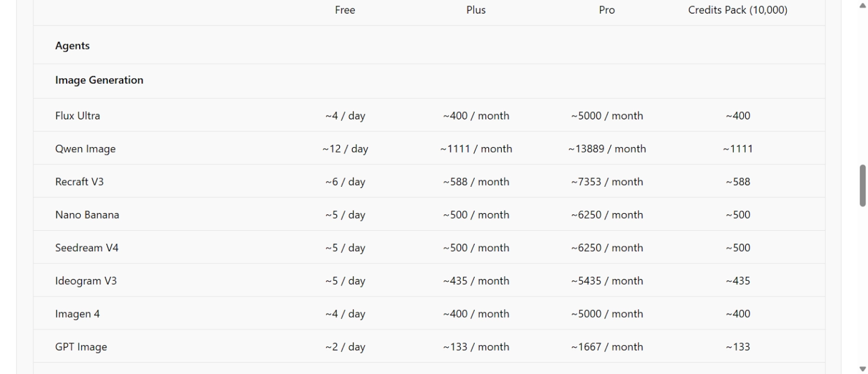Image resolution: width=868 pixels, height=374 pixels.
Task: Expand the Agents section row
Action: 72,46
